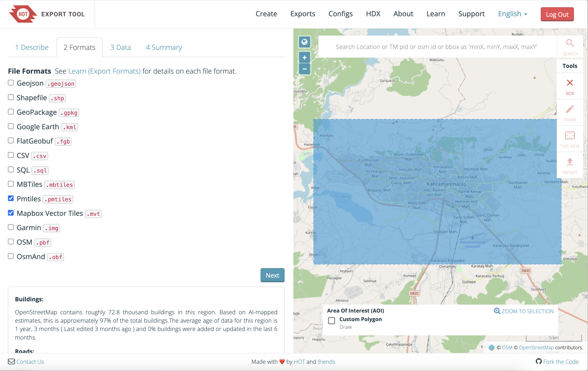The image size is (588, 371).
Task: Open the Learn nav item
Action: point(436,14)
